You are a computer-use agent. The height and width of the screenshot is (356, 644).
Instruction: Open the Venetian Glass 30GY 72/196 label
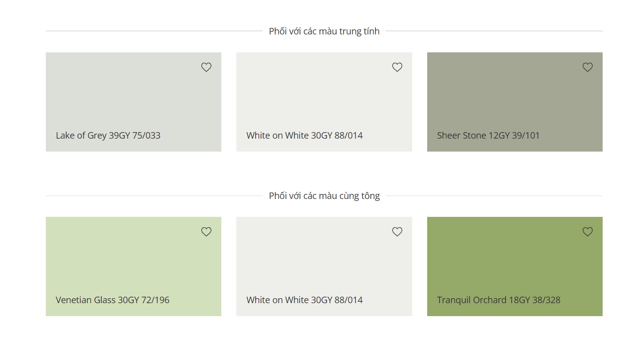[113, 300]
